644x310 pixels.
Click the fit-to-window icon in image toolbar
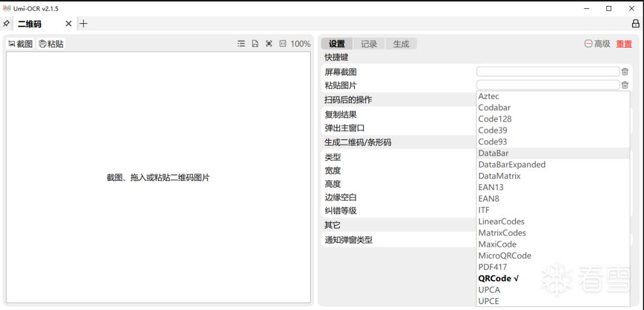tap(269, 44)
